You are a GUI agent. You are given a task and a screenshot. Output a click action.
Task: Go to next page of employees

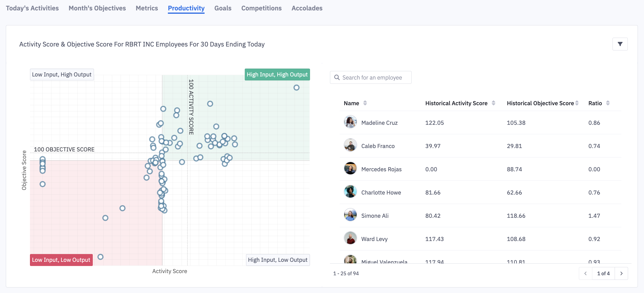point(621,273)
